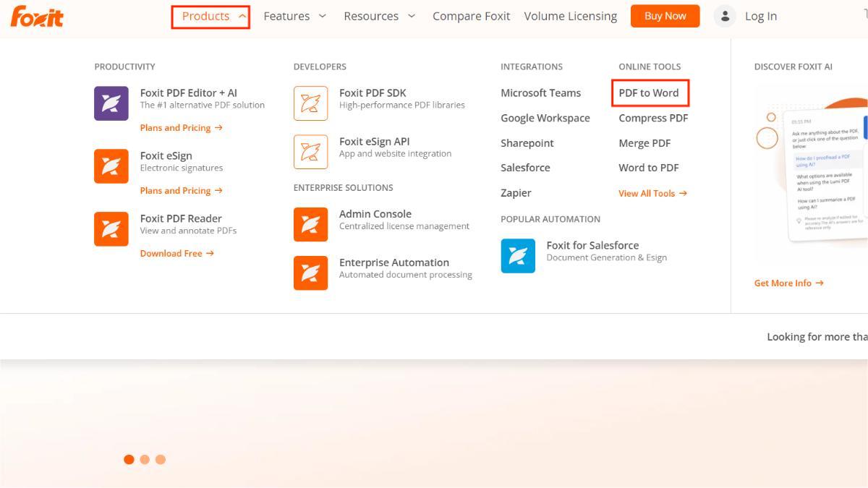Screen dimensions: 868x488
Task: Open Volume Licensing page
Action: point(571,16)
